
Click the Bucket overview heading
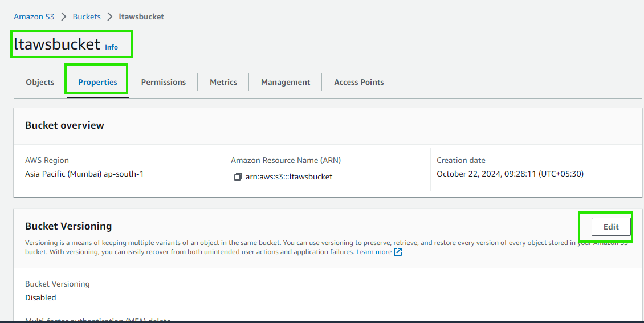[x=65, y=125]
